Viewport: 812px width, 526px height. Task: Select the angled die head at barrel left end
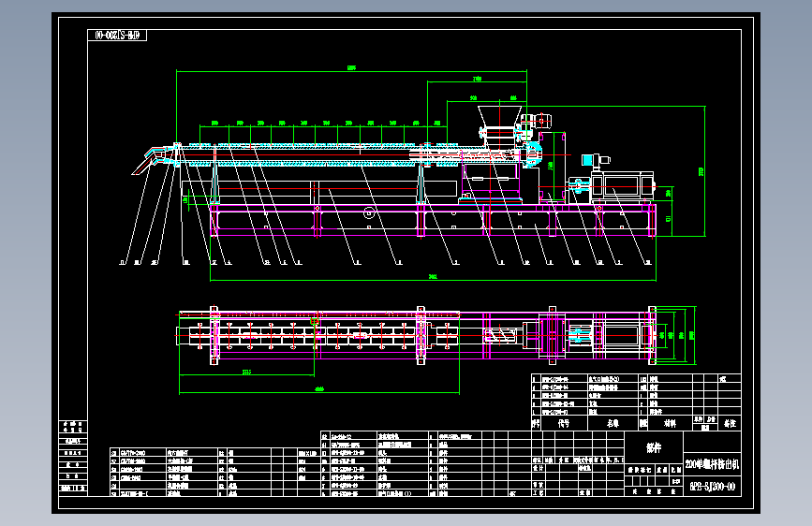[x=155, y=159]
